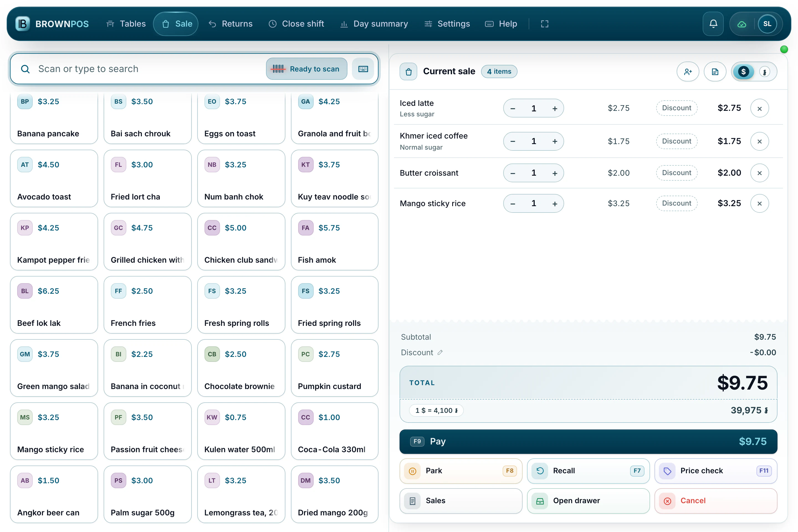Open Discount for Khmer iced coffee

(x=677, y=141)
